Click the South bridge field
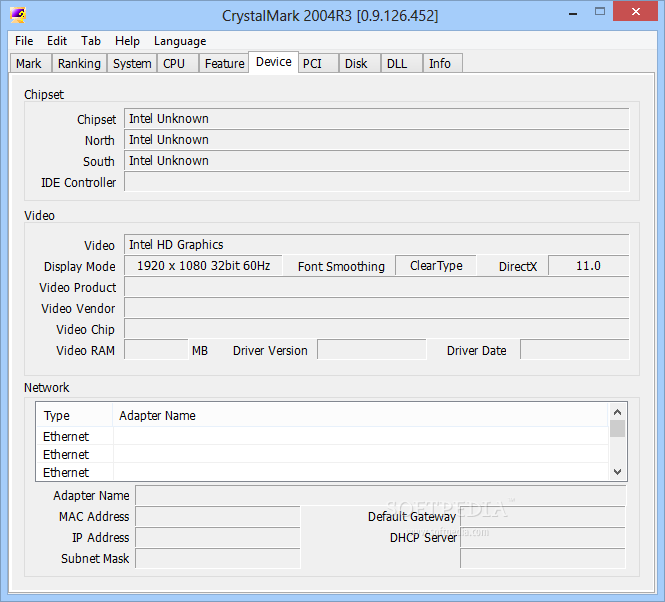Screen dimensions: 665x602 (377, 161)
